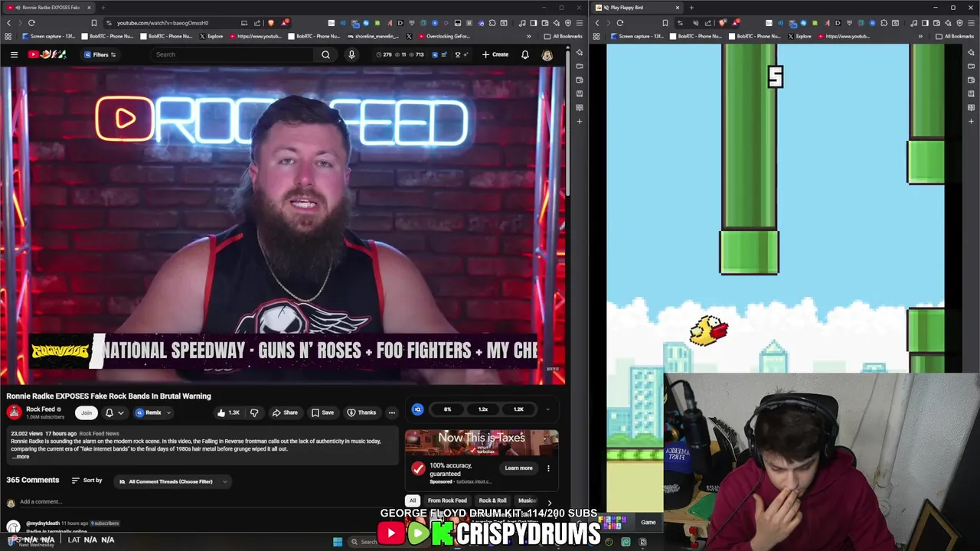Toggle channel notification bell for Rock Feed
The width and height of the screenshot is (980, 551).
(109, 412)
